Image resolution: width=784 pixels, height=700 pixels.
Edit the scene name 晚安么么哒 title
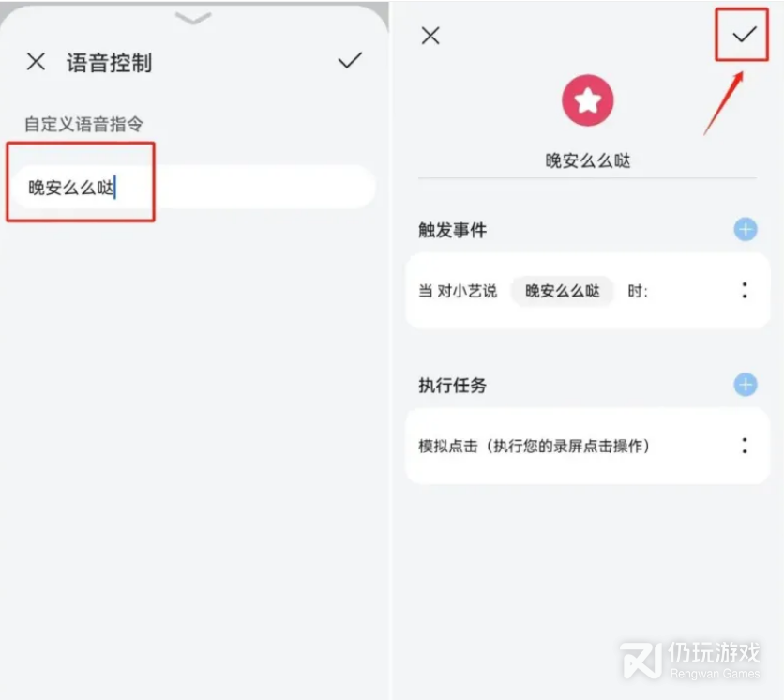[x=587, y=161]
